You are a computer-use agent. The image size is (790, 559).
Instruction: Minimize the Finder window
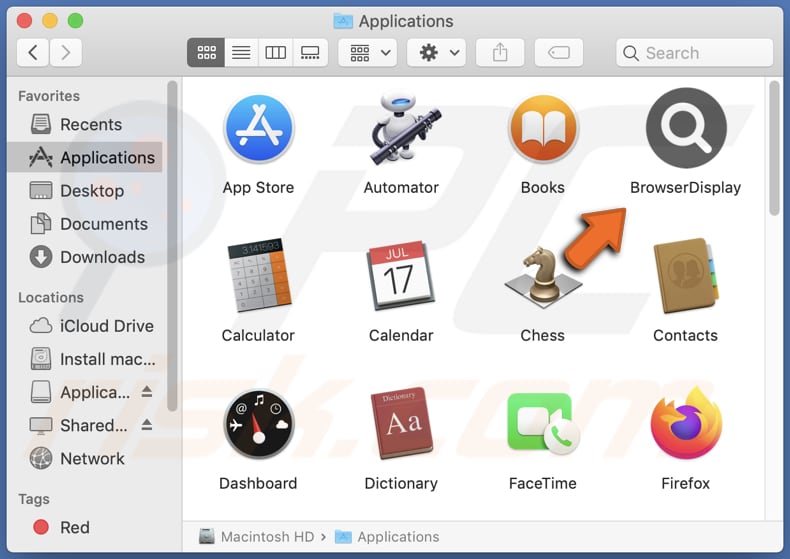click(50, 21)
